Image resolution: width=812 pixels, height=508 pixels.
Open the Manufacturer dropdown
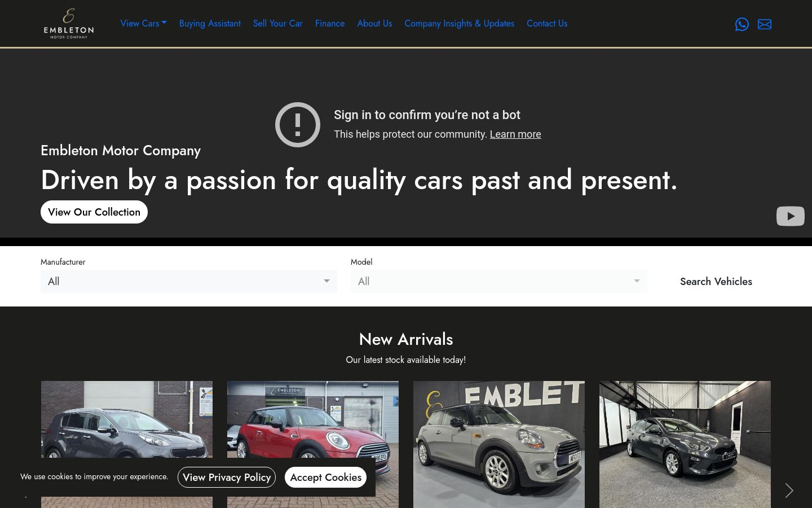click(189, 281)
